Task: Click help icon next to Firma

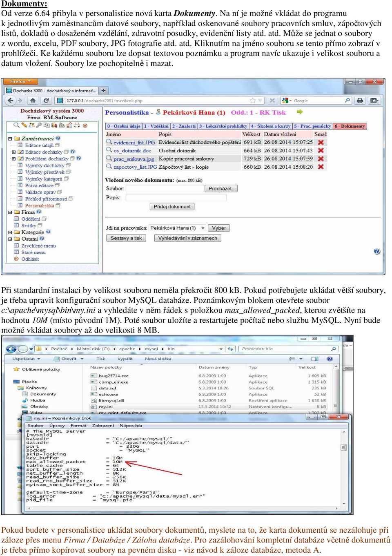Action: (x=39, y=212)
